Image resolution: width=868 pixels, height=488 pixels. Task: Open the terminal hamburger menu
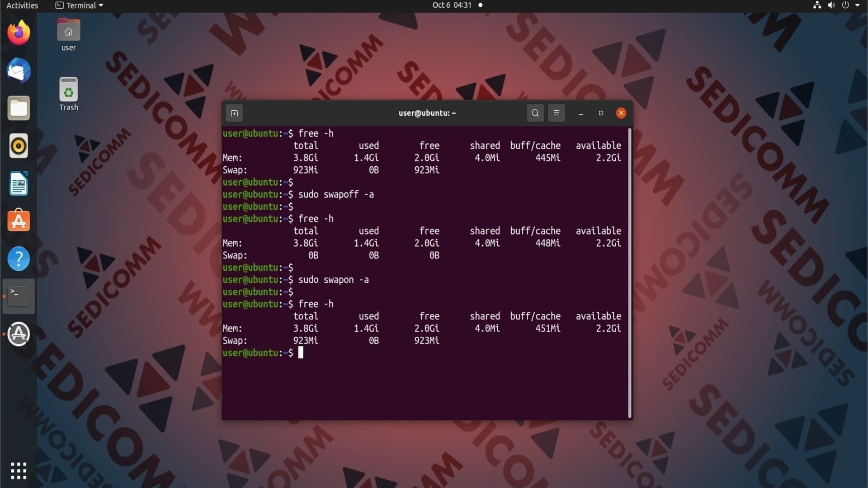[557, 113]
